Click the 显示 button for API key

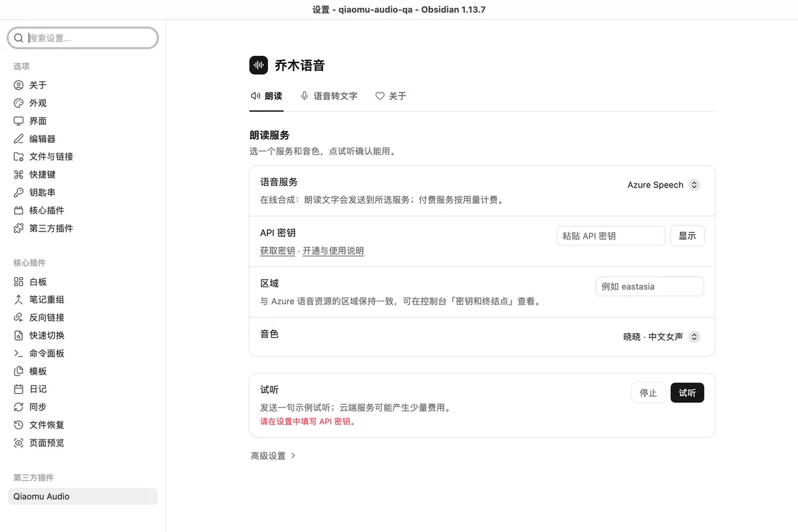pos(687,235)
